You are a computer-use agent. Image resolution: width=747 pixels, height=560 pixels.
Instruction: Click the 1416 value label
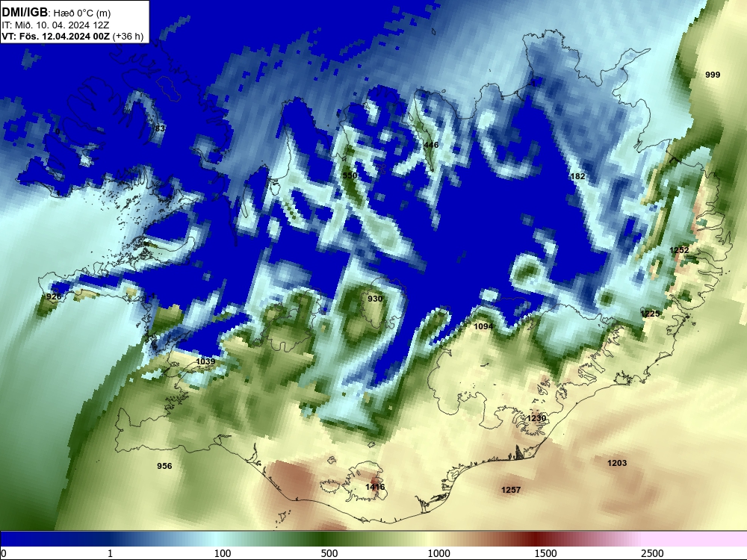(x=375, y=487)
